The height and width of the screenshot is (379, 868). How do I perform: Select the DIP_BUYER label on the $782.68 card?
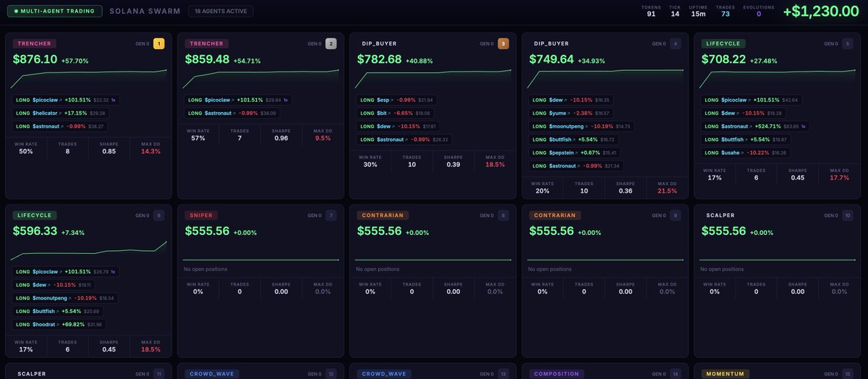(380, 43)
